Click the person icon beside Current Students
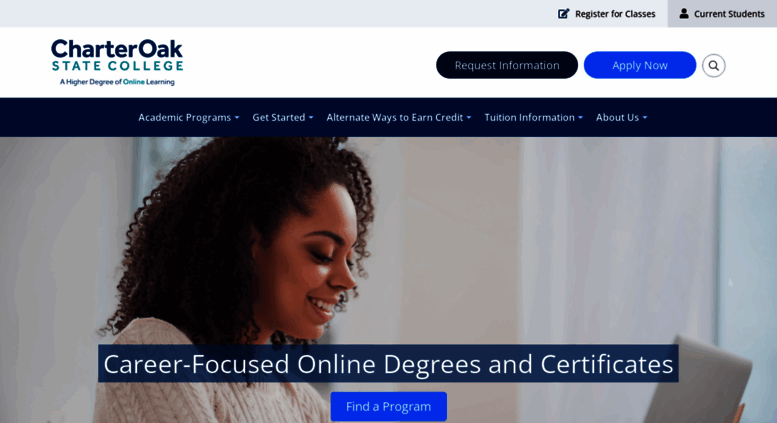This screenshot has height=423, width=777. click(684, 13)
